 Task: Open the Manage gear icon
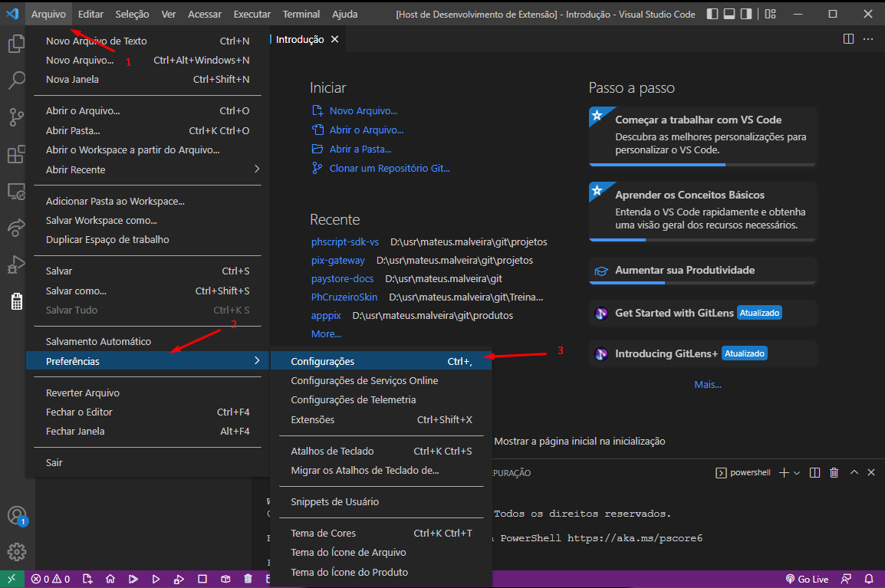coord(17,550)
